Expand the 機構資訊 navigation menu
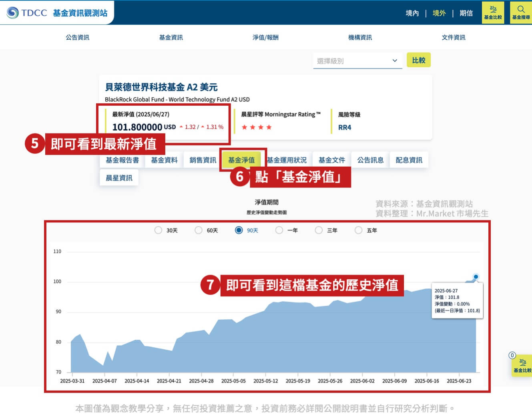Image resolution: width=532 pixels, height=419 pixels. click(x=360, y=37)
